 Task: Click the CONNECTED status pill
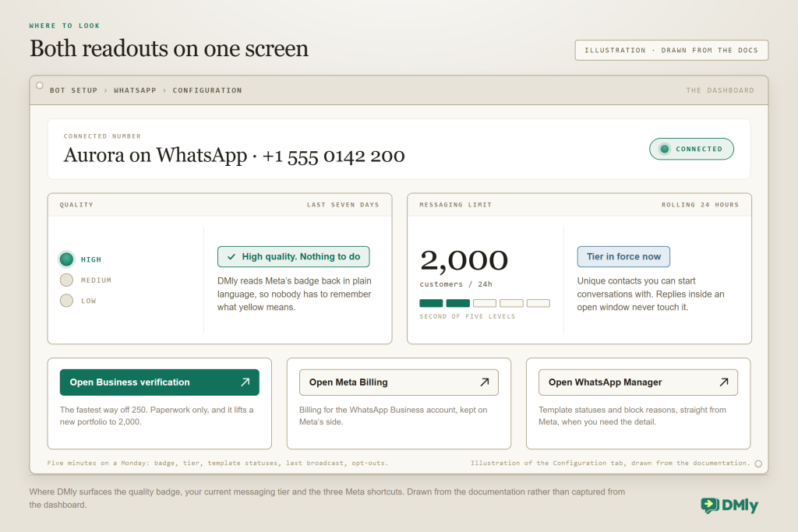[x=692, y=149]
